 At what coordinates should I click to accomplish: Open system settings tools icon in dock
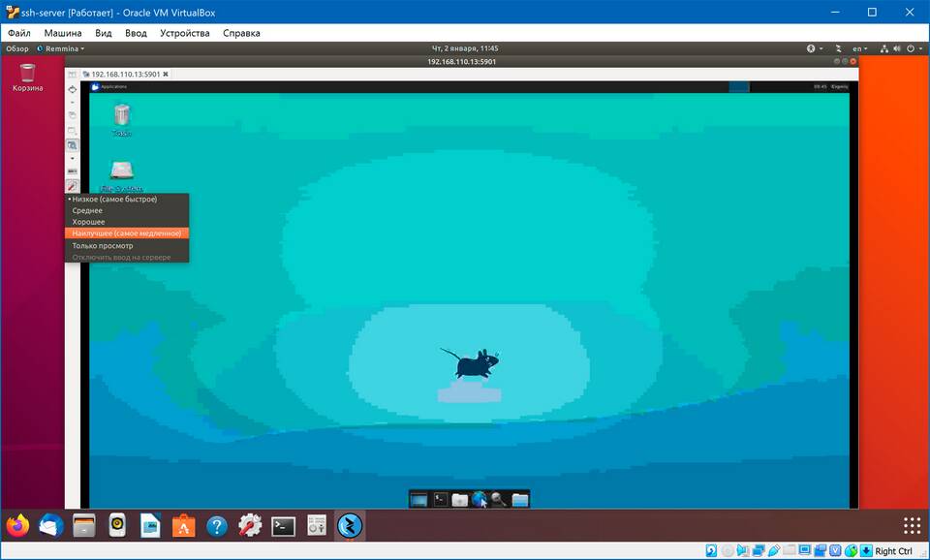point(250,525)
